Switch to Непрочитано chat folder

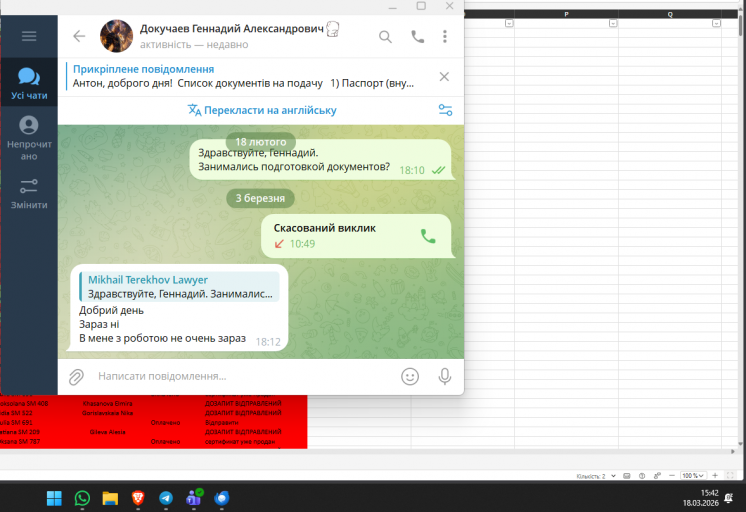29,138
